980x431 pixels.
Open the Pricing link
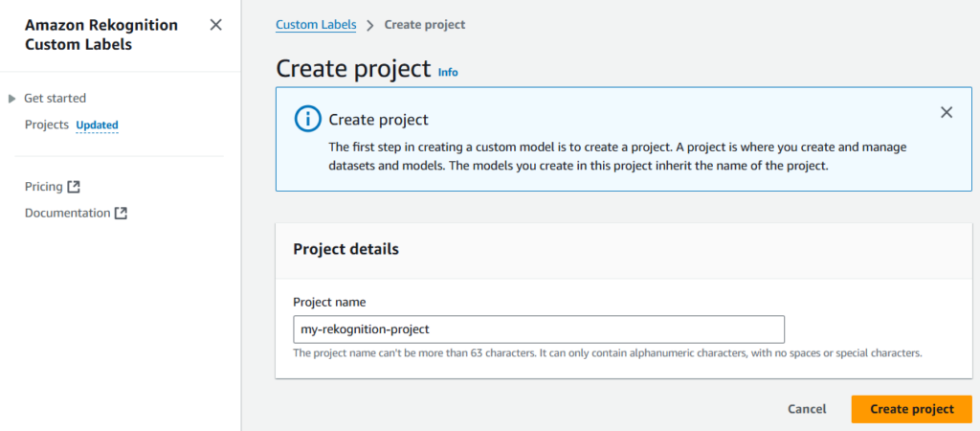click(x=43, y=187)
